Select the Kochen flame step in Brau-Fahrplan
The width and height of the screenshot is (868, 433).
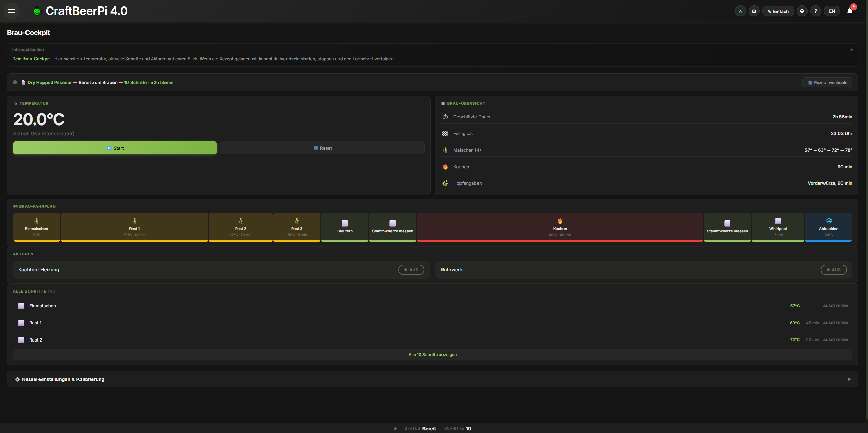click(560, 227)
